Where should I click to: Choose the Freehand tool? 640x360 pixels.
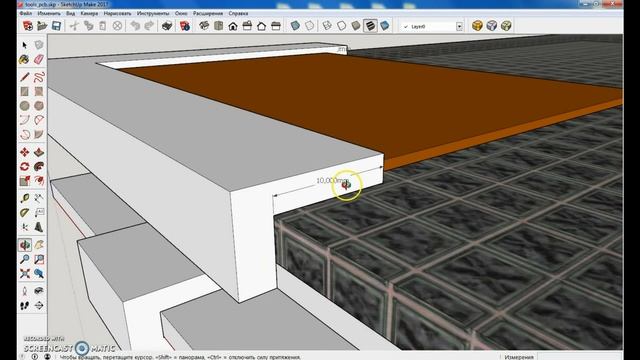point(39,77)
